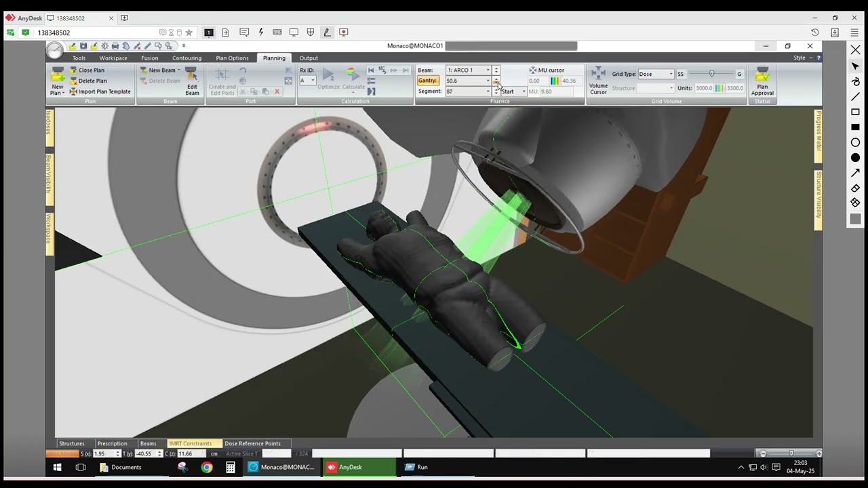Image resolution: width=868 pixels, height=488 pixels.
Task: Select the whiteboard outlined rectangle tool
Action: coord(855,112)
